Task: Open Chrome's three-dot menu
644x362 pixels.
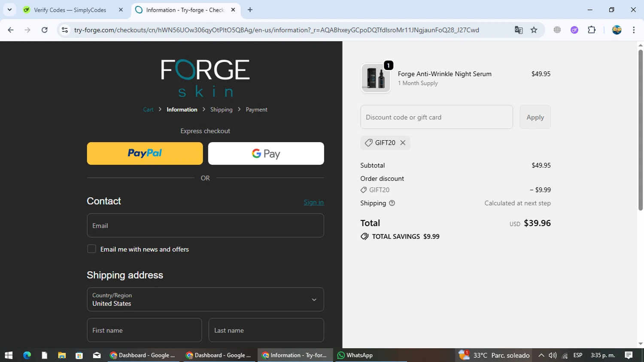Action: 634,30
